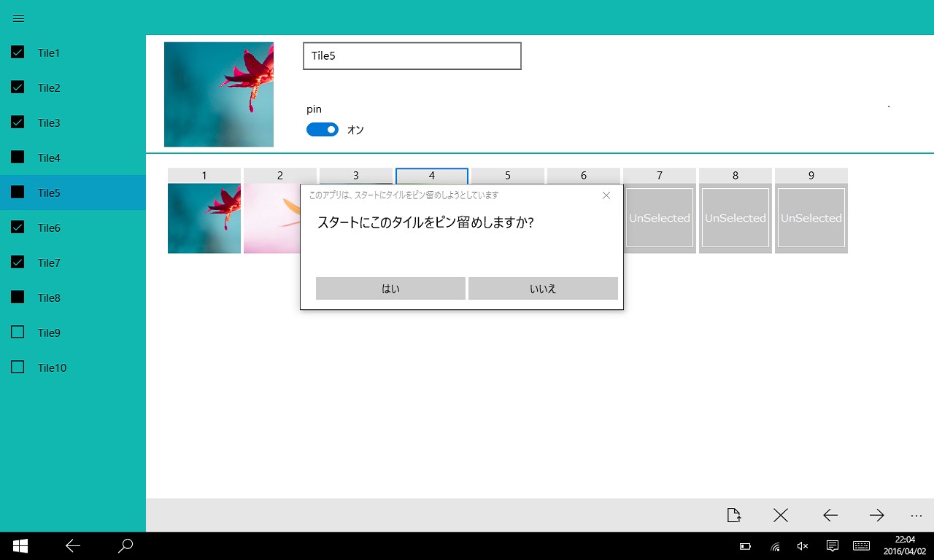Check the Tile10 checkbox
The width and height of the screenshot is (934, 560).
[18, 367]
